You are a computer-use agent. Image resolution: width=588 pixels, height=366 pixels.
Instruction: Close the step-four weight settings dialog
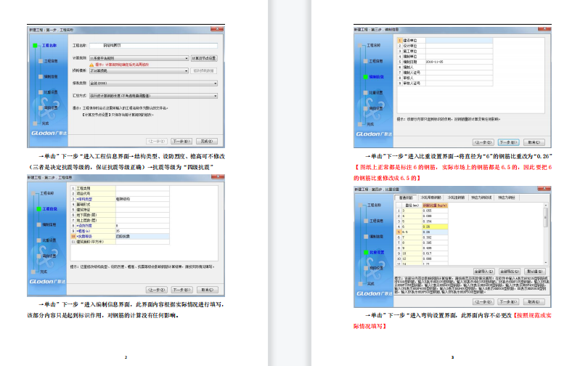tap(544, 189)
